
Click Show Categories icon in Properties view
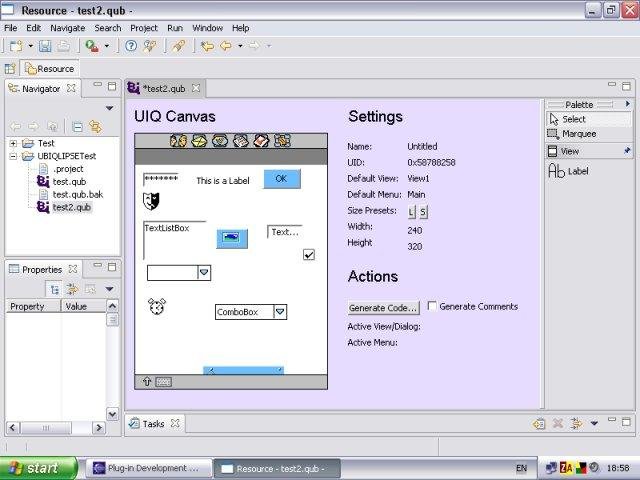[x=54, y=289]
